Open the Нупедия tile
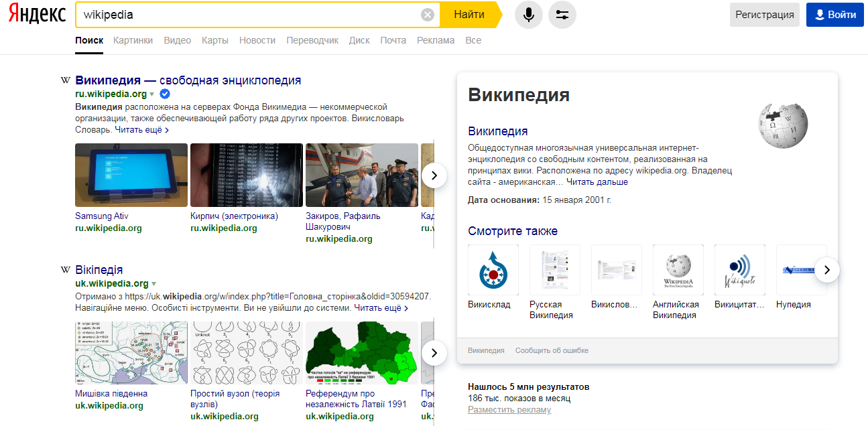The image size is (868, 430). coord(801,270)
